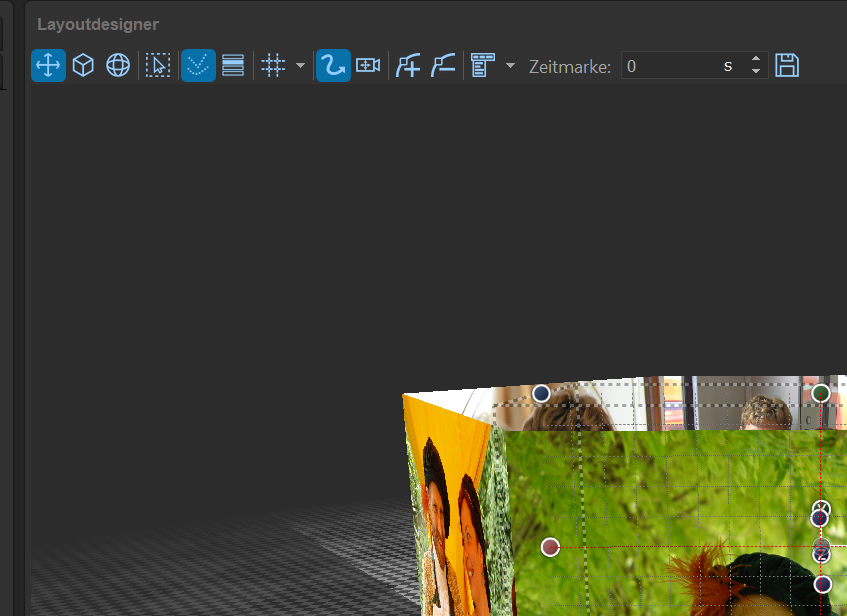This screenshot has width=847, height=616.
Task: Click the Zeitmarke time input field
Action: pyautogui.click(x=670, y=66)
